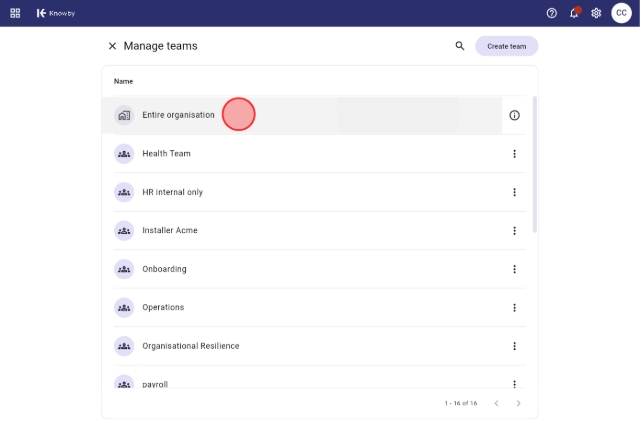Open options menu for Organisational Resilience
This screenshot has height=431, width=640.
click(x=514, y=346)
